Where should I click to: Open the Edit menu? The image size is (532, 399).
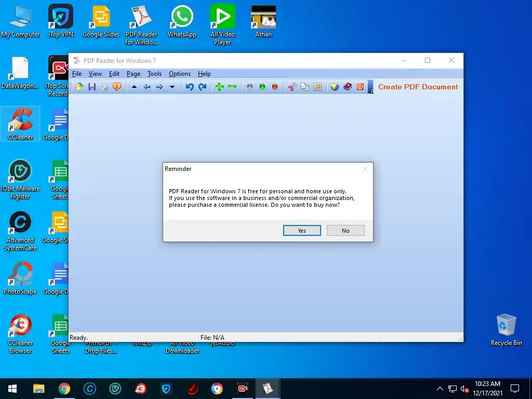pos(114,74)
